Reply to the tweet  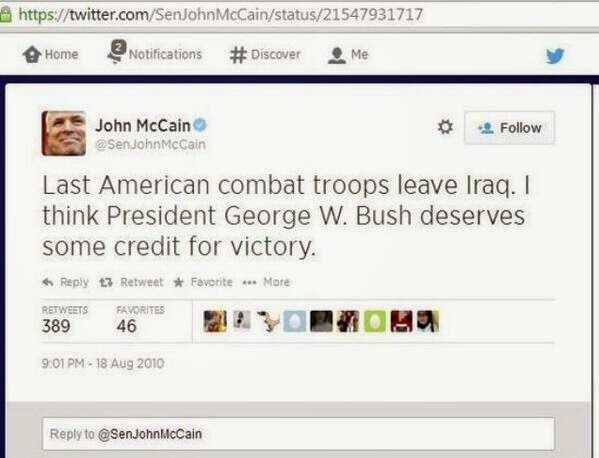point(65,282)
